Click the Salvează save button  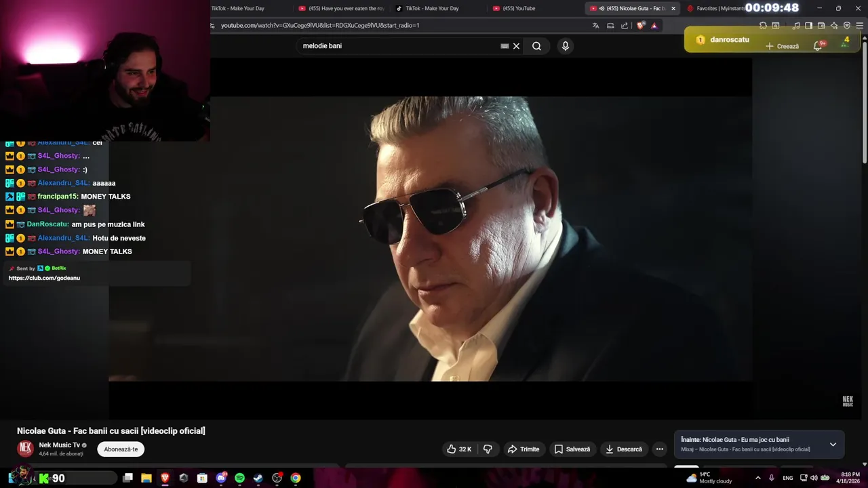[572, 449]
